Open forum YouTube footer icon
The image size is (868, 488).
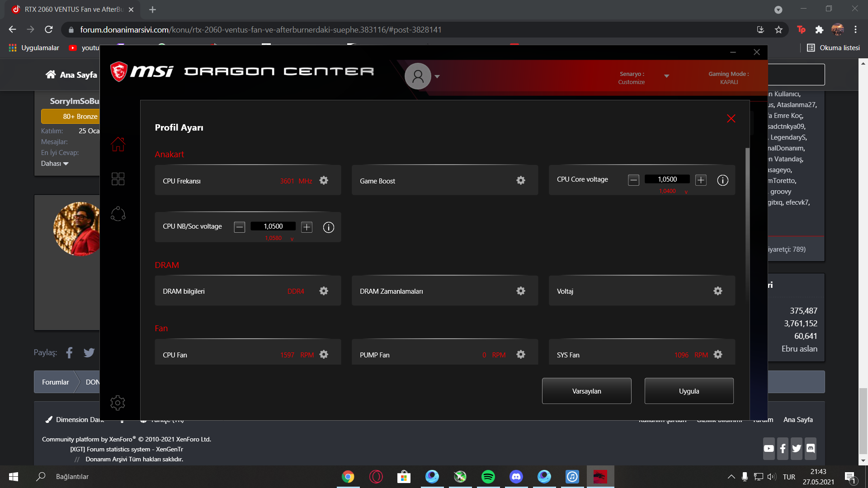tap(769, 448)
